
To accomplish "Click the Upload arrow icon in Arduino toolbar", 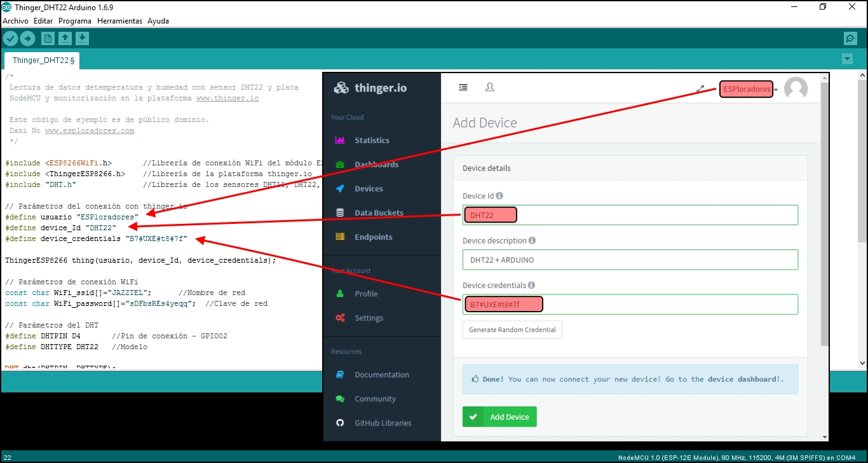I will pos(27,39).
